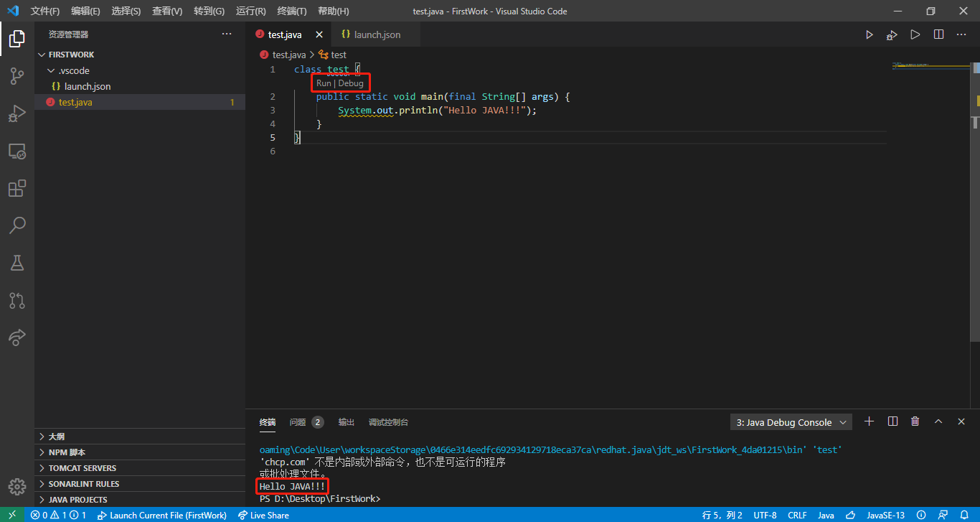Open the notifications bell in the status bar
The height and width of the screenshot is (522, 980).
click(964, 515)
